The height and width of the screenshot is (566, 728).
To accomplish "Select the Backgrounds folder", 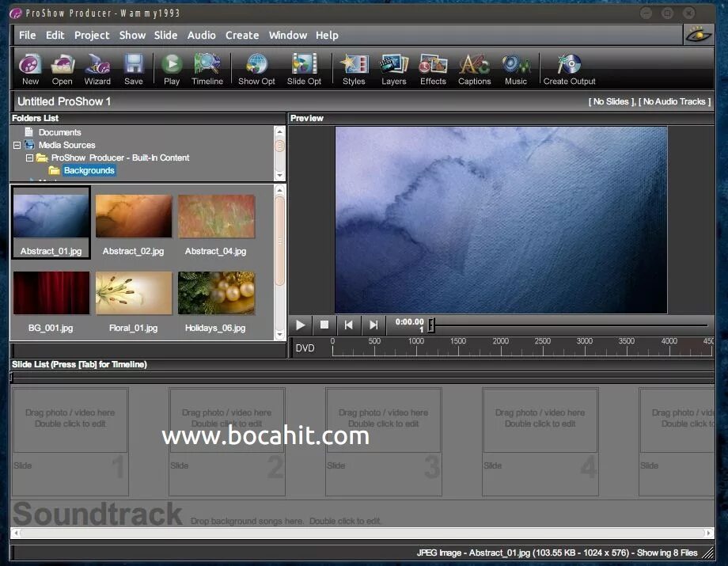I will click(x=89, y=170).
